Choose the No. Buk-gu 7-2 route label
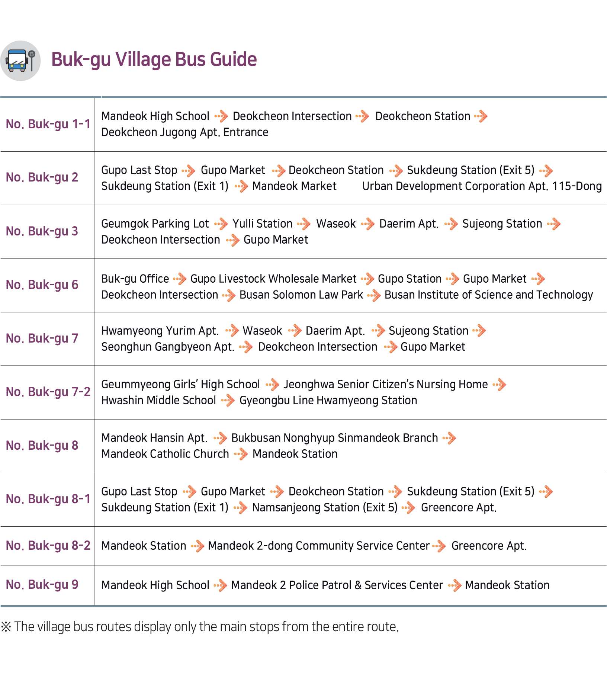Image resolution: width=607 pixels, height=700 pixels. (x=48, y=392)
